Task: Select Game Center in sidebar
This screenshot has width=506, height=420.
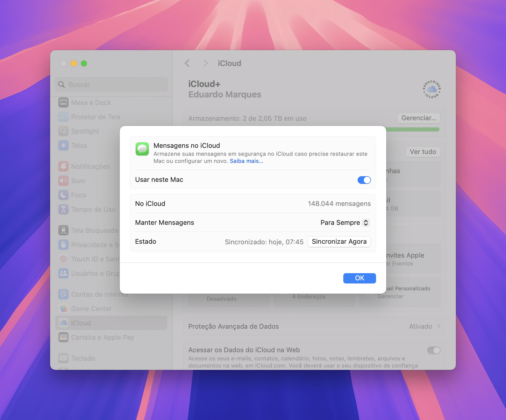Action: coord(111,309)
